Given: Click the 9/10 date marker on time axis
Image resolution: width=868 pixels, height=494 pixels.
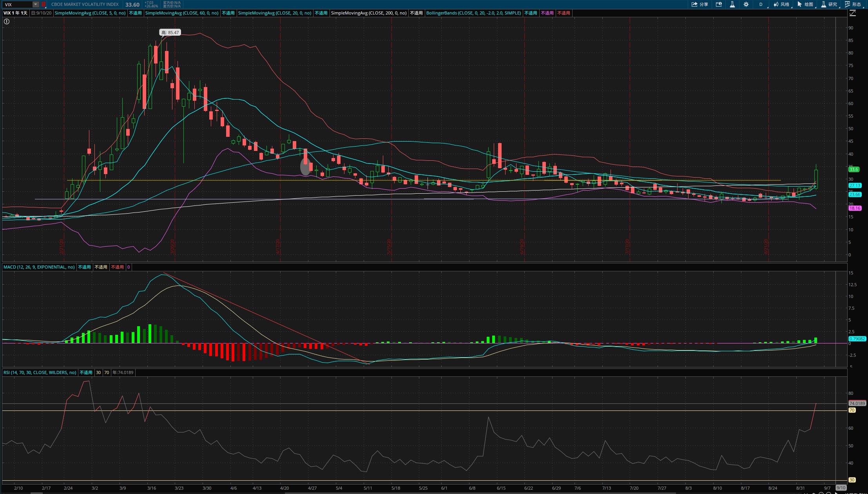Looking at the screenshot, I should coord(841,488).
